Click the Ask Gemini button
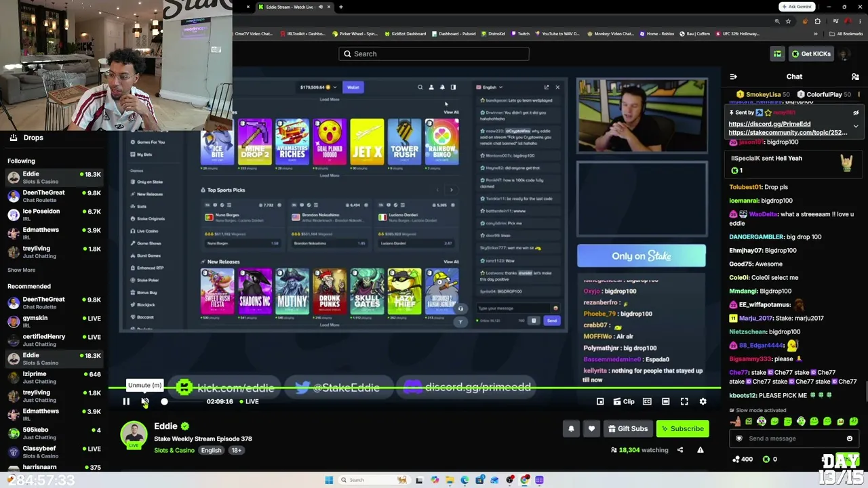The image size is (868, 488). [796, 7]
